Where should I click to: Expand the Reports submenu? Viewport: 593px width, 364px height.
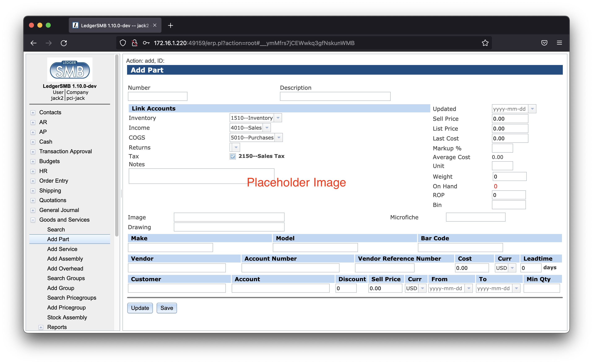pyautogui.click(x=41, y=327)
